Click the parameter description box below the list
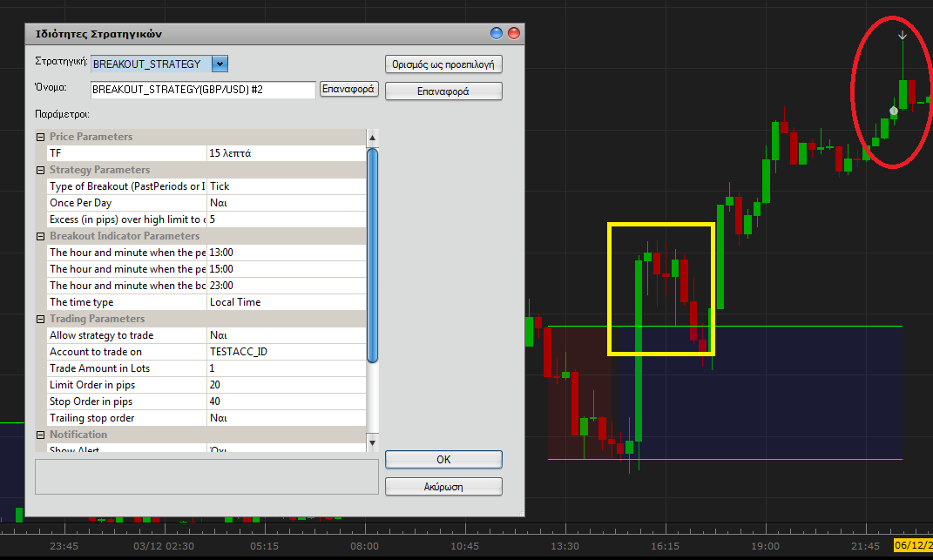Screen dimensions: 933x560 (x=206, y=476)
